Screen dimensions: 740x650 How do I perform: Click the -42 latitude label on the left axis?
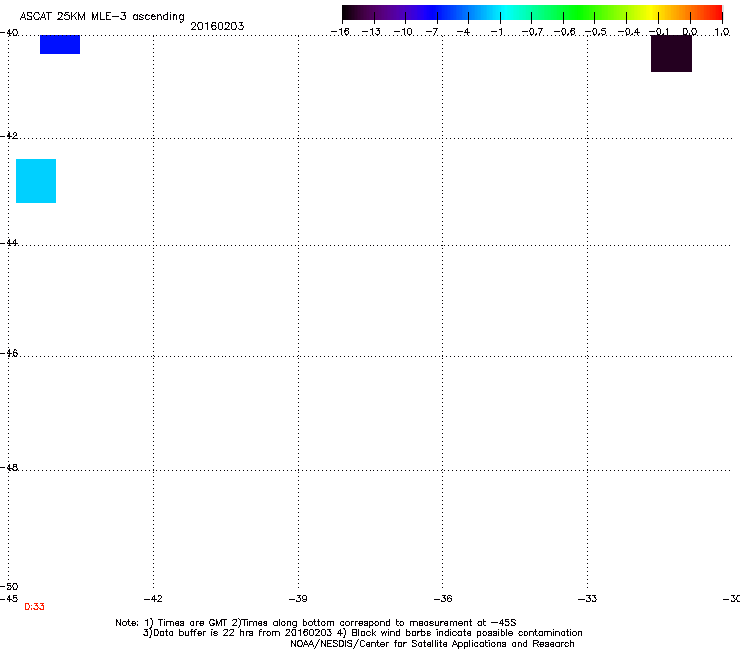(x=9, y=135)
